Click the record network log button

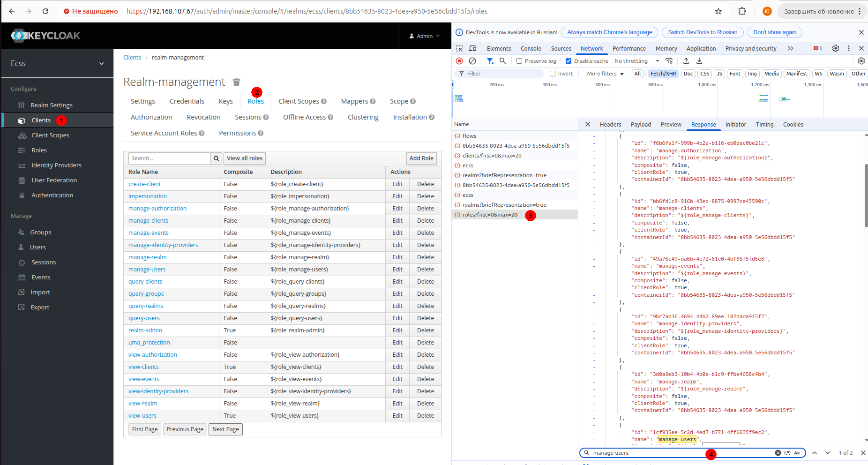[459, 61]
